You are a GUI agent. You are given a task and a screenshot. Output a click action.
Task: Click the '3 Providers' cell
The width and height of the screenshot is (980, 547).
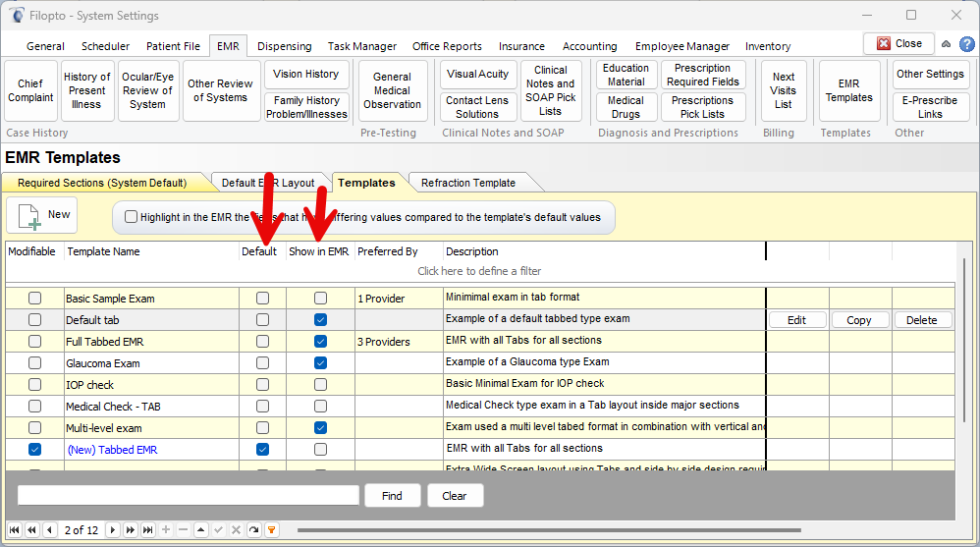[x=399, y=342]
